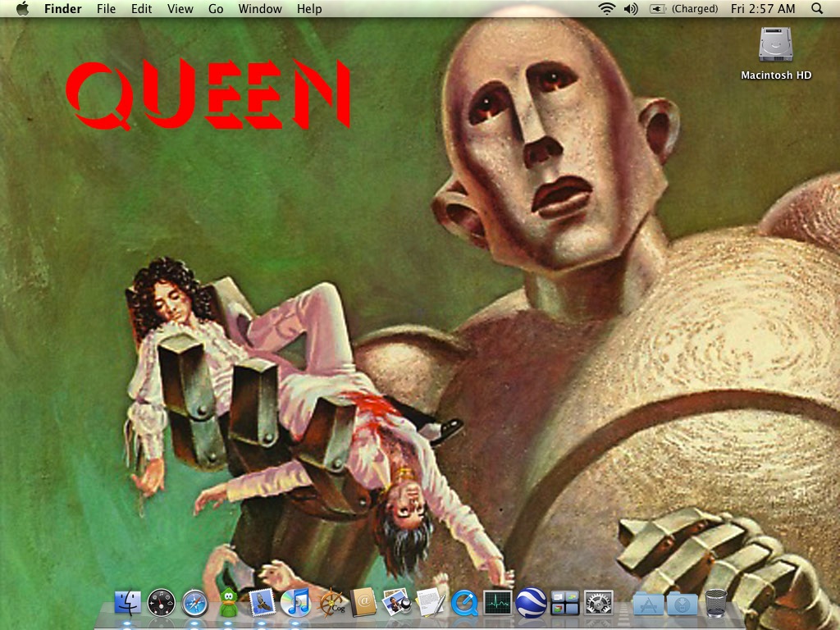Click the Fri 2:57 AM clock
Image resolution: width=840 pixels, height=630 pixels.
pos(763,8)
